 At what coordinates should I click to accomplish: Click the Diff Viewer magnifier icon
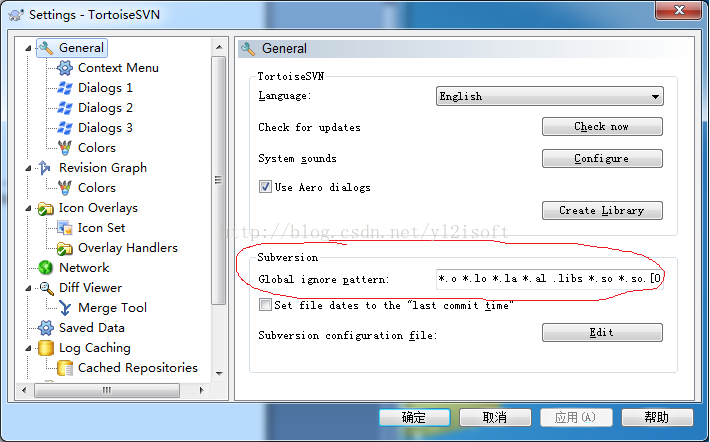(x=46, y=288)
